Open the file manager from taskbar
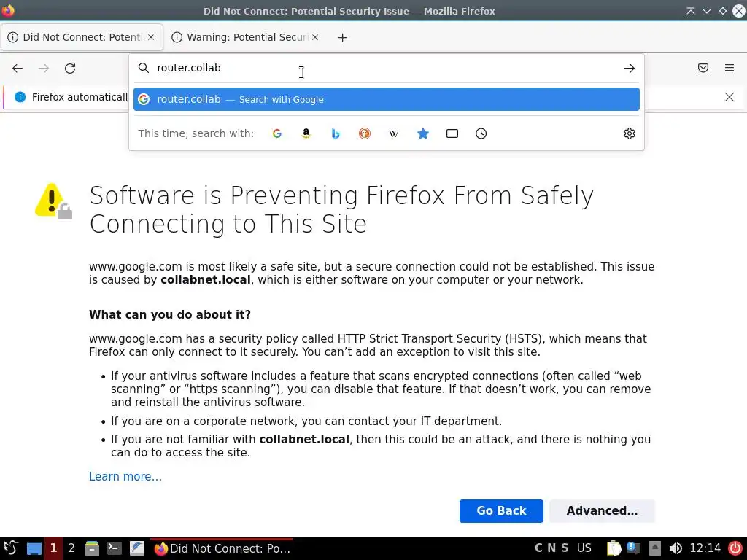 [x=91, y=548]
